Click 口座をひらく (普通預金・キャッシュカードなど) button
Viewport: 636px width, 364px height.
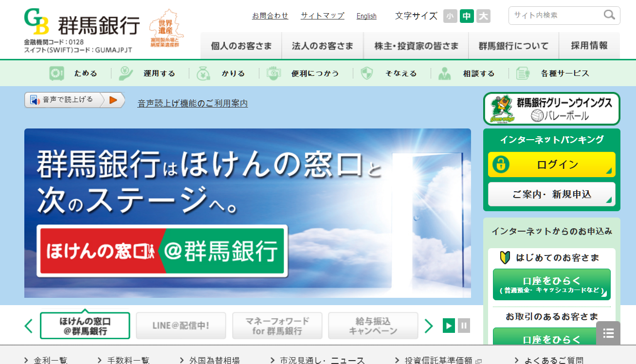(552, 284)
